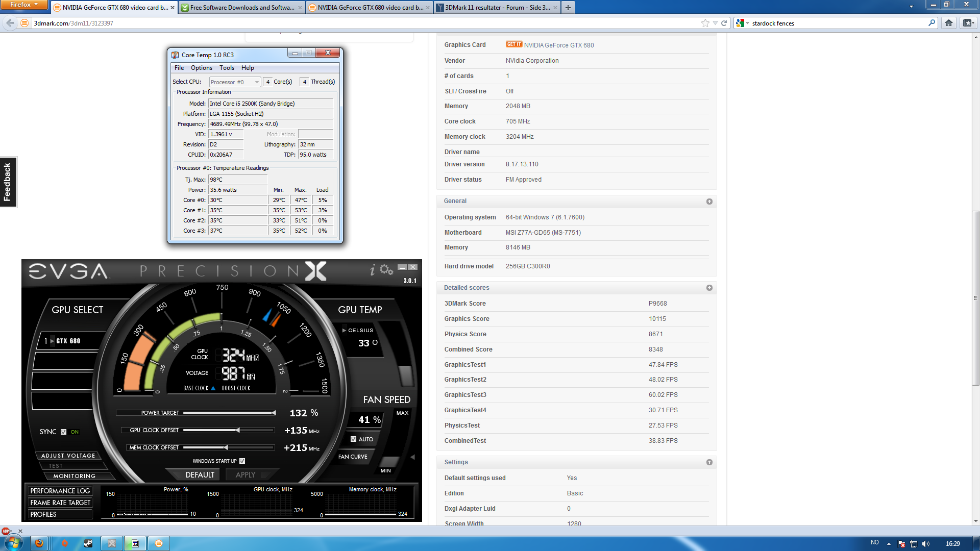980x551 pixels.
Task: Click the DEFAULT button
Action: pyautogui.click(x=200, y=475)
